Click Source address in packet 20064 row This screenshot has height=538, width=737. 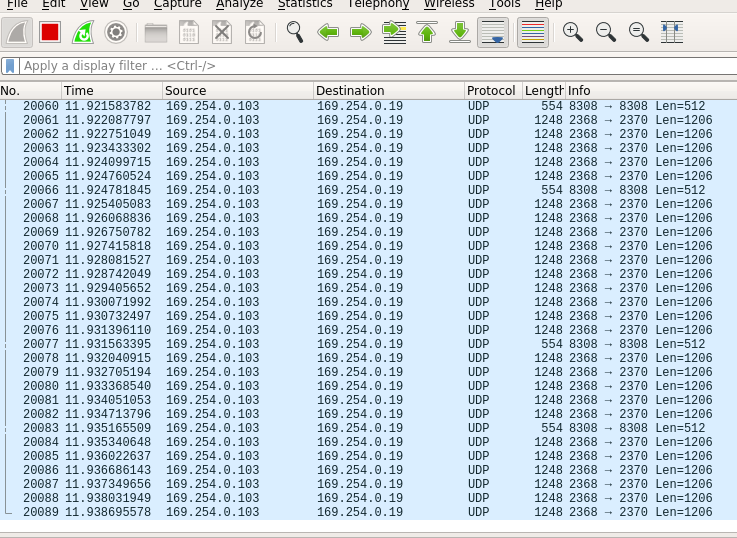212,162
